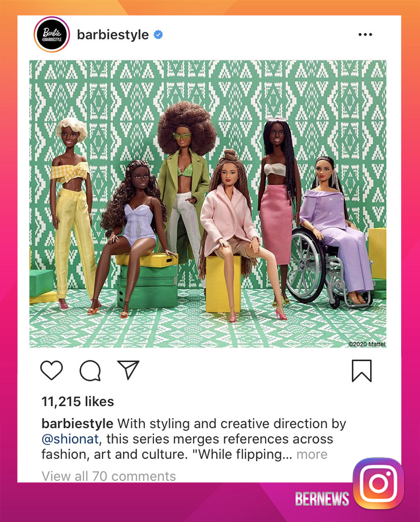Click the blue verified badge
Image resolution: width=420 pixels, height=522 pixels.
tap(158, 34)
